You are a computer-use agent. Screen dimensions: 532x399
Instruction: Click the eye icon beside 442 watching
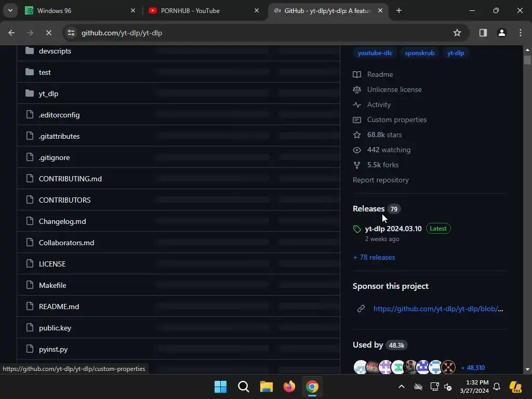click(357, 150)
